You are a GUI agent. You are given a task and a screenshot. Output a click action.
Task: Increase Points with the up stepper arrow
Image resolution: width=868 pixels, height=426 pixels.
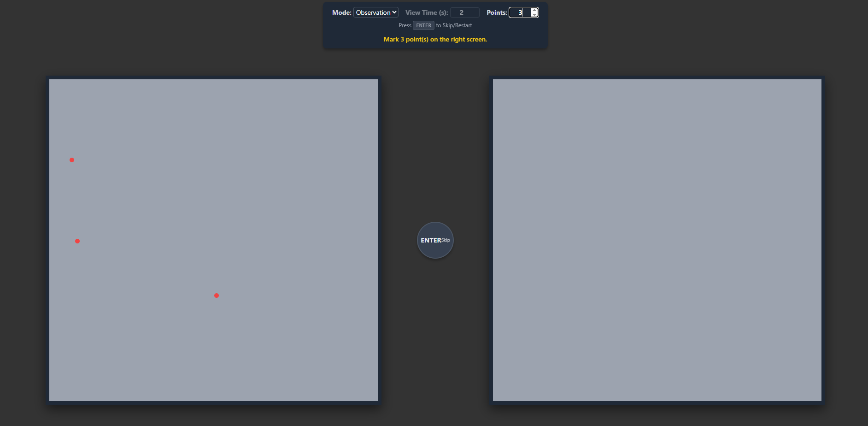coord(534,10)
